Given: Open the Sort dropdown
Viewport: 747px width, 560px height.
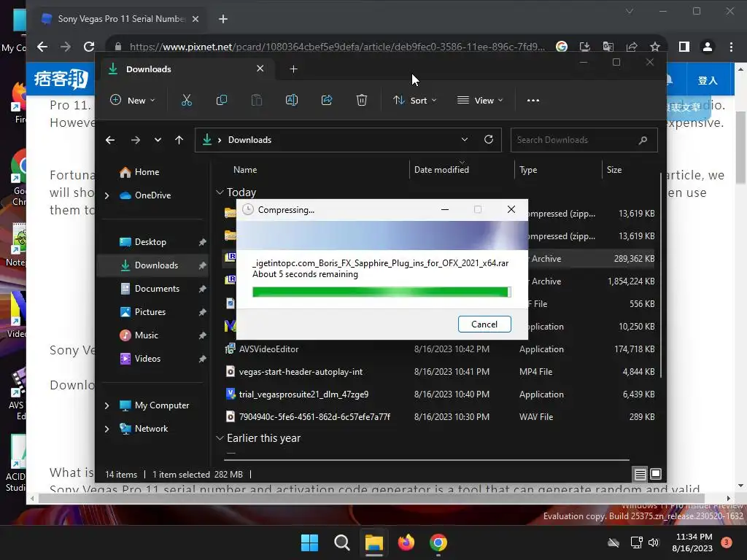Looking at the screenshot, I should 414,101.
